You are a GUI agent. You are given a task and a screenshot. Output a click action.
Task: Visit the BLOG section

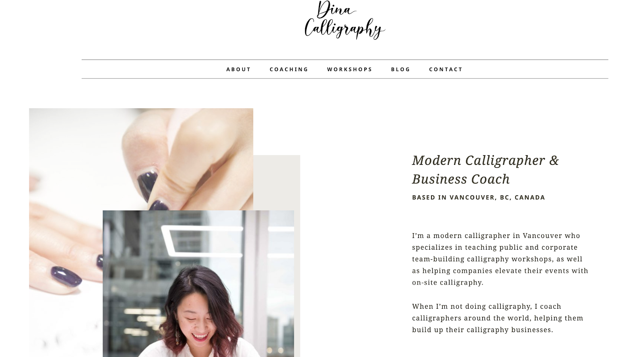pyautogui.click(x=400, y=69)
